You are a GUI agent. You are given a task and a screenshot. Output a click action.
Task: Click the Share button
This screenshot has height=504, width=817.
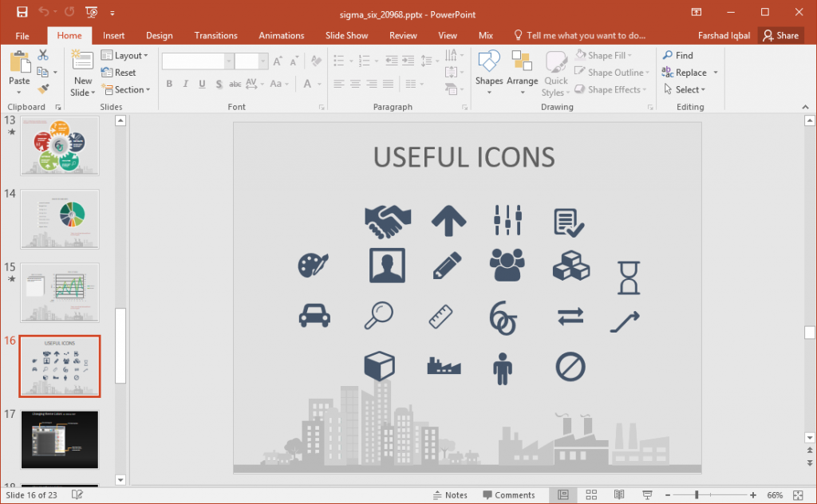781,35
